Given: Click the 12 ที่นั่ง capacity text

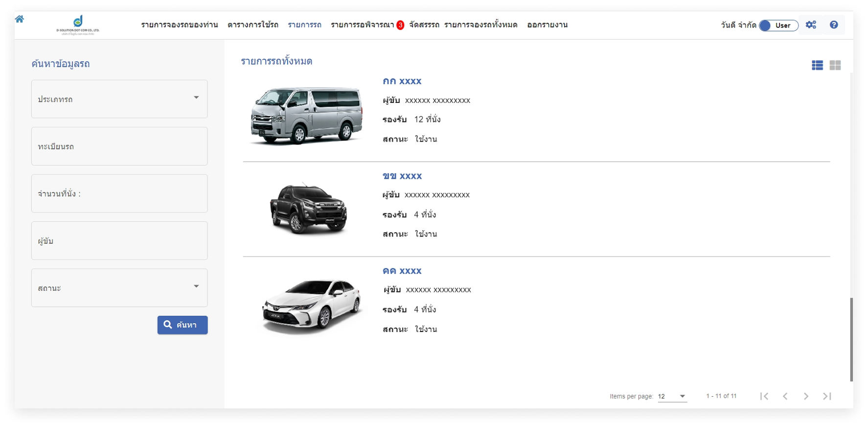Looking at the screenshot, I should [427, 119].
